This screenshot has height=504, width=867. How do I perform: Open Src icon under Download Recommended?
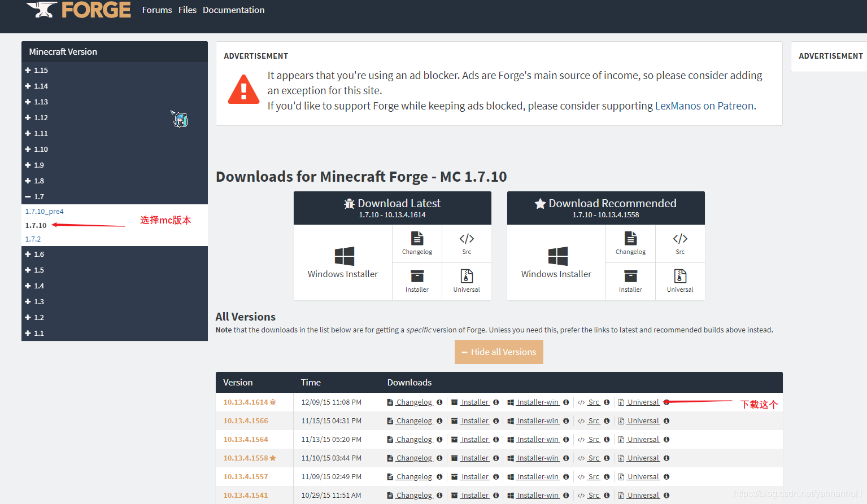click(680, 243)
